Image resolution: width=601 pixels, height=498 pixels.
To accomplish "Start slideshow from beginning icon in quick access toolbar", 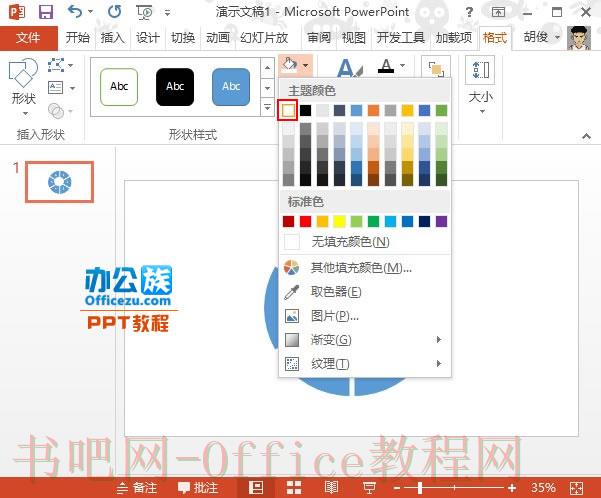I will click(x=145, y=12).
